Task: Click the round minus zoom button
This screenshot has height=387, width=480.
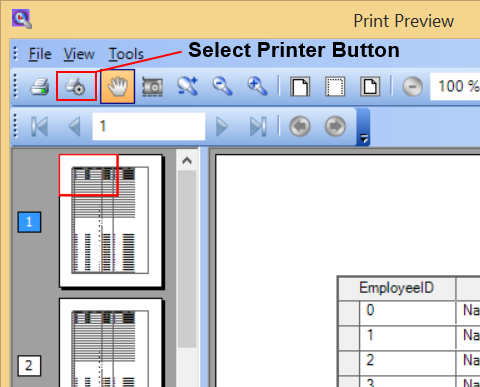Action: 413,87
